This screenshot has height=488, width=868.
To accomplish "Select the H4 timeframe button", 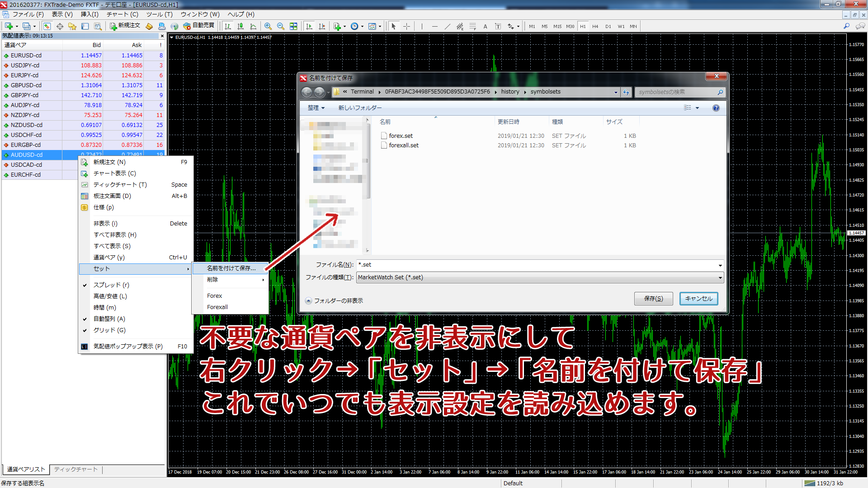I will (x=595, y=26).
